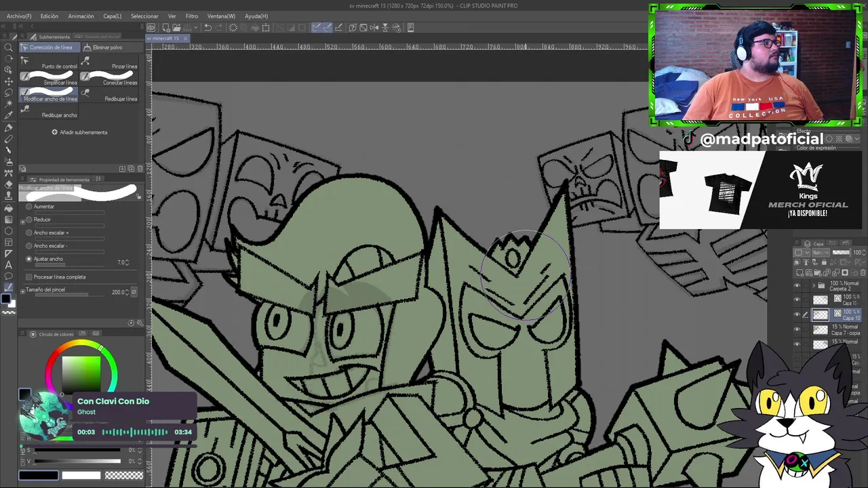Click the help question-mark icon in toolbar
Image resolution: width=868 pixels, height=488 pixels.
coord(353,28)
